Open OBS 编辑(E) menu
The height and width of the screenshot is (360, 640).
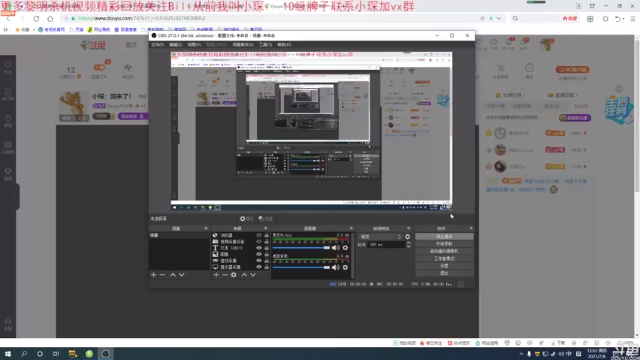(x=176, y=44)
